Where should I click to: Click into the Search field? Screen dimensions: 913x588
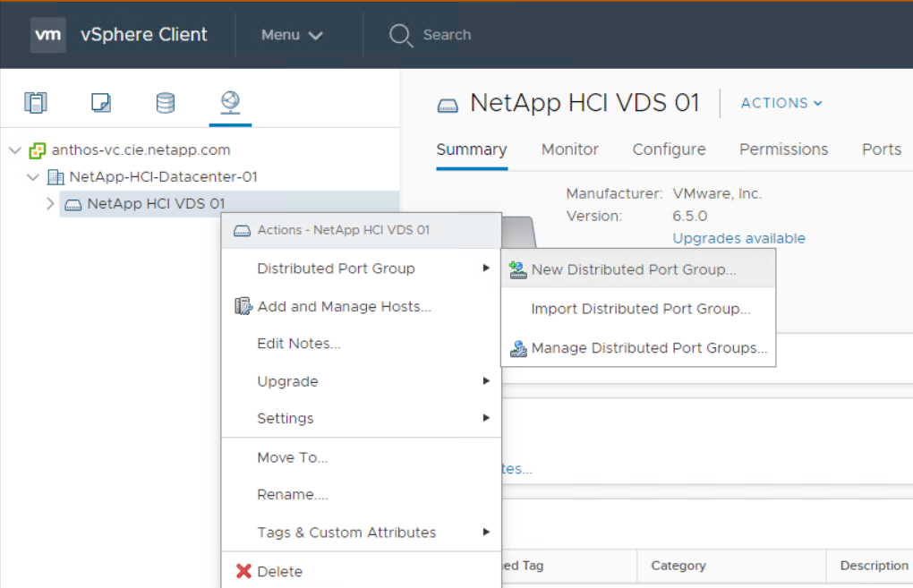click(447, 35)
